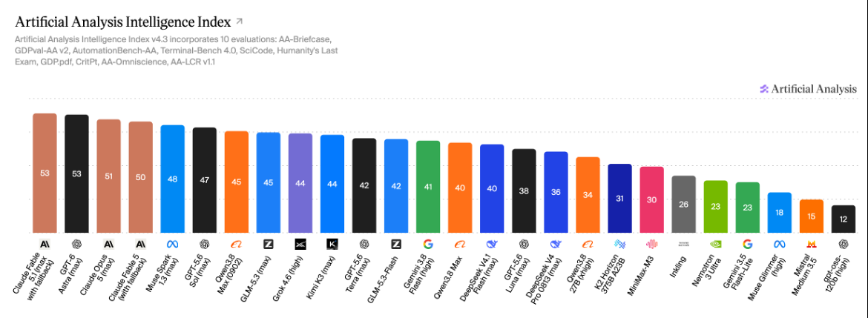Click the Kimi K3 logo icon
868x318 pixels.
pyautogui.click(x=332, y=243)
